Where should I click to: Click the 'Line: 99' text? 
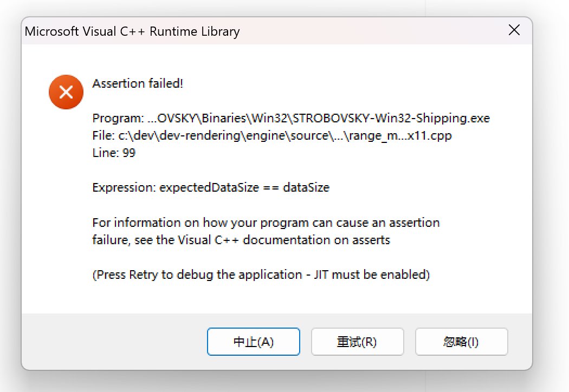[114, 153]
